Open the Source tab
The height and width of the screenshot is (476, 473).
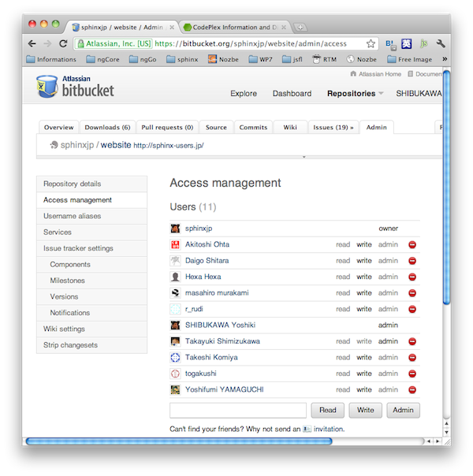[216, 127]
